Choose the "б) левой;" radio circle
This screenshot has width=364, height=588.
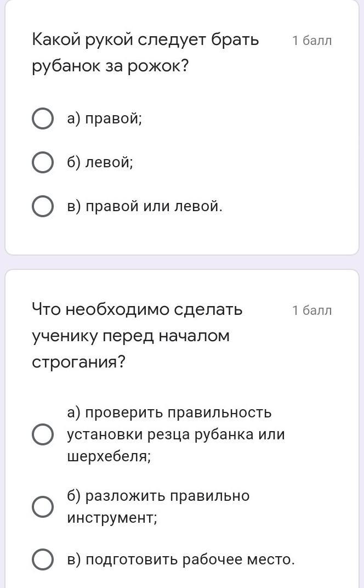pyautogui.click(x=43, y=162)
